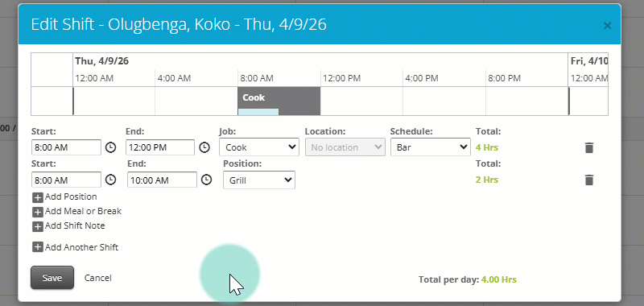Click the Add Shift Note link
644x306 pixels.
75,225
